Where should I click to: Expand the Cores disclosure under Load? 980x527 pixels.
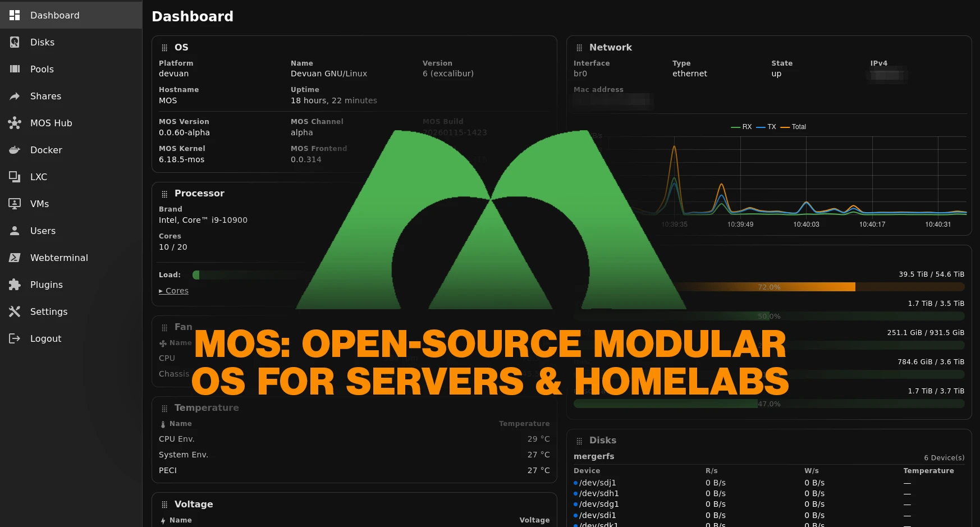[x=173, y=291]
